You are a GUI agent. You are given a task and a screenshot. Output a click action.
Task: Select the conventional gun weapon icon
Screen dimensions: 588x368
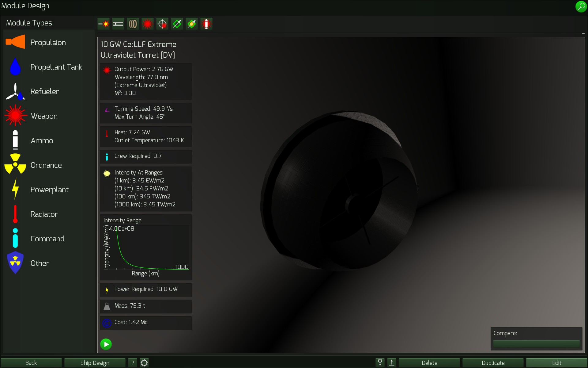pyautogui.click(x=104, y=24)
